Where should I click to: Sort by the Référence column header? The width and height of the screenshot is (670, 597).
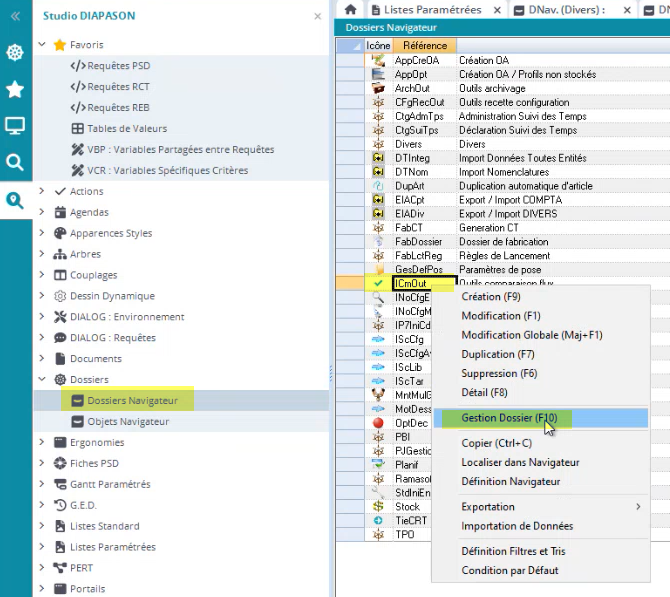pyautogui.click(x=425, y=46)
